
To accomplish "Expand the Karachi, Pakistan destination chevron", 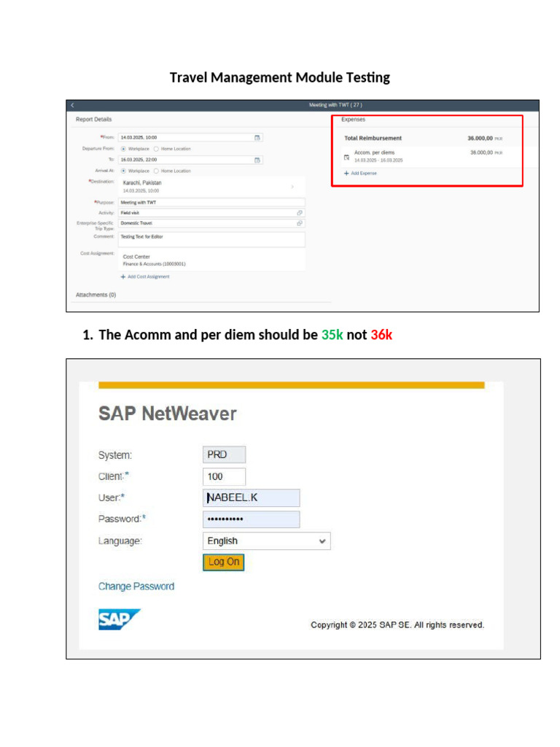I will pos(292,187).
